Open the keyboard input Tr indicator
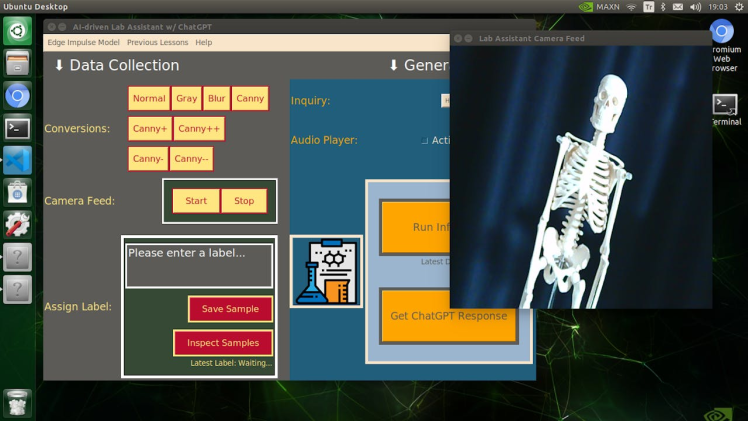748x421 pixels. click(649, 7)
